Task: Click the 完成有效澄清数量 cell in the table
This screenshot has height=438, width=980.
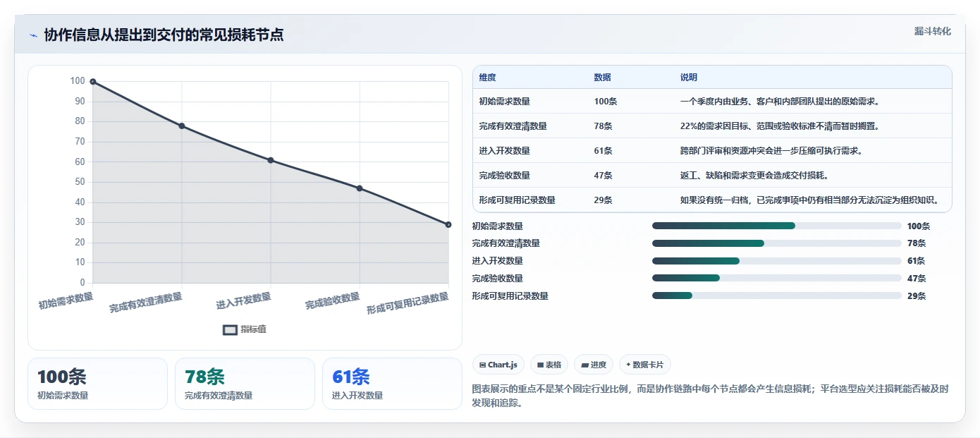Action: point(513,126)
